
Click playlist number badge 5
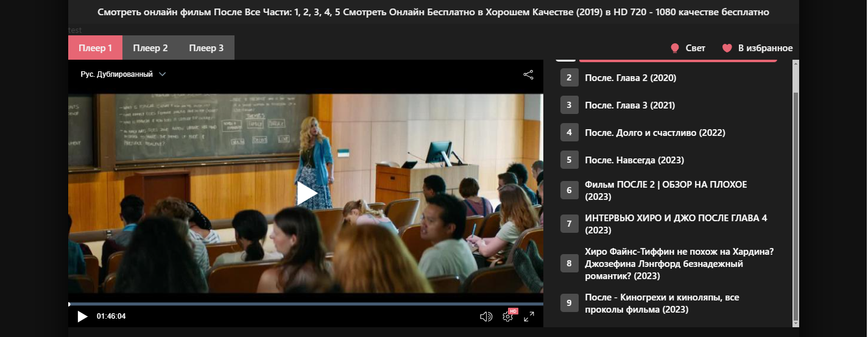pyautogui.click(x=569, y=160)
